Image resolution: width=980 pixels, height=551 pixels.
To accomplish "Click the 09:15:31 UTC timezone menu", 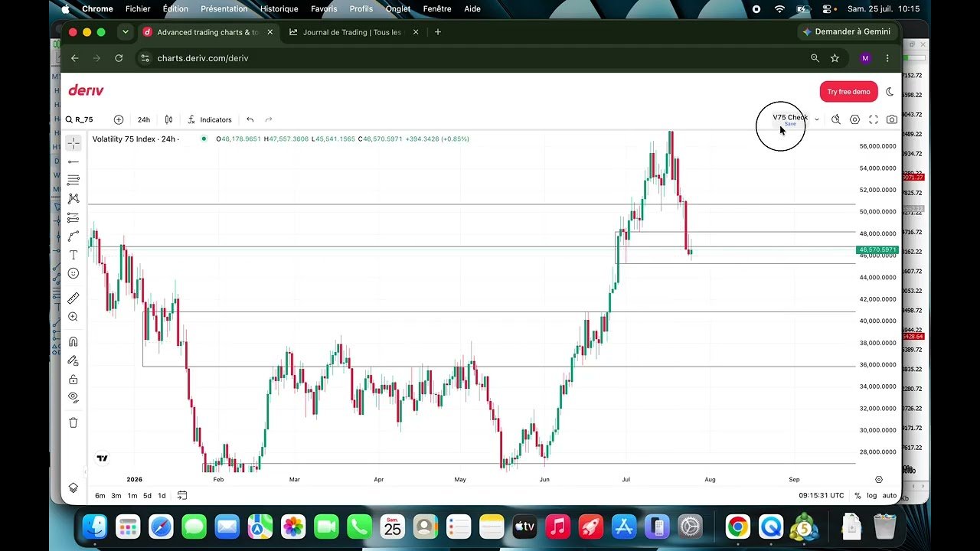I will [x=822, y=496].
